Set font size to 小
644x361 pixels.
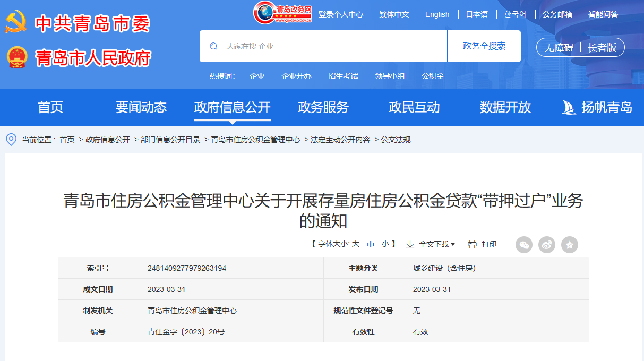click(x=385, y=244)
